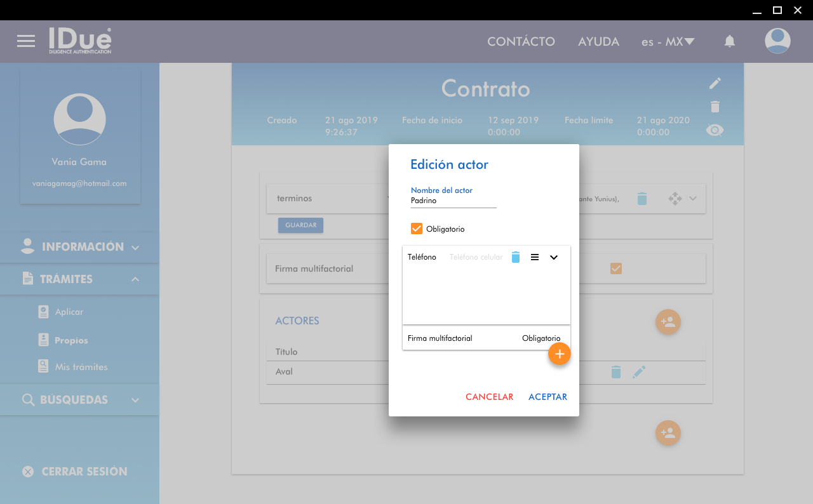Viewport: 813px width, 504px height.
Task: Click the Nombre del actor input field
Action: point(453,201)
